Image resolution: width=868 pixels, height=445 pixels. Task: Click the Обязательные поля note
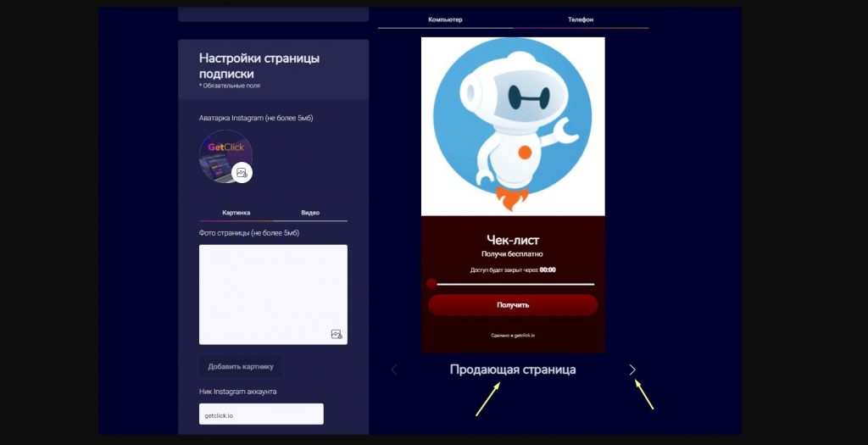pos(230,86)
